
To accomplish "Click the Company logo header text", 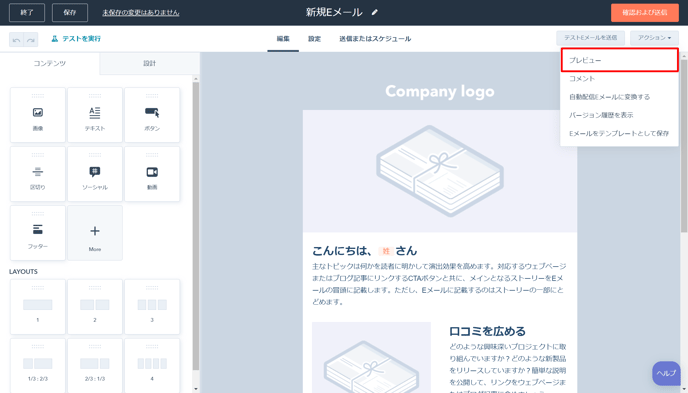I will click(x=440, y=91).
